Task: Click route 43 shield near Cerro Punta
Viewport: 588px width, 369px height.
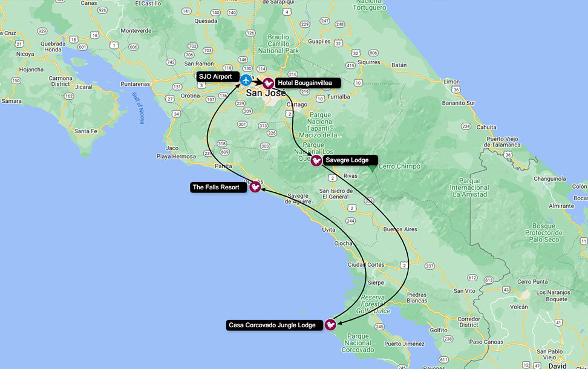Action: click(x=506, y=290)
